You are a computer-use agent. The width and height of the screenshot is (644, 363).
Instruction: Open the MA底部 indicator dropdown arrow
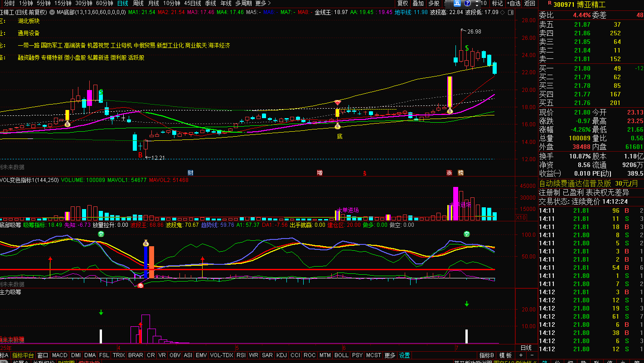coord(52,12)
